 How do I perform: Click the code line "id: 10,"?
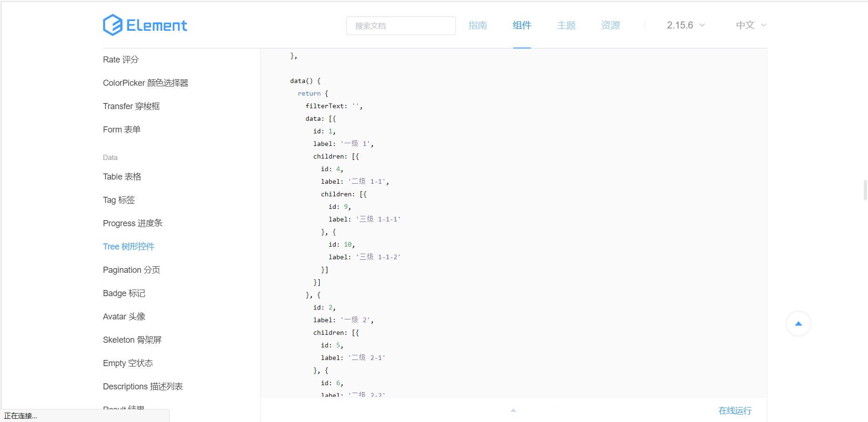tap(342, 244)
